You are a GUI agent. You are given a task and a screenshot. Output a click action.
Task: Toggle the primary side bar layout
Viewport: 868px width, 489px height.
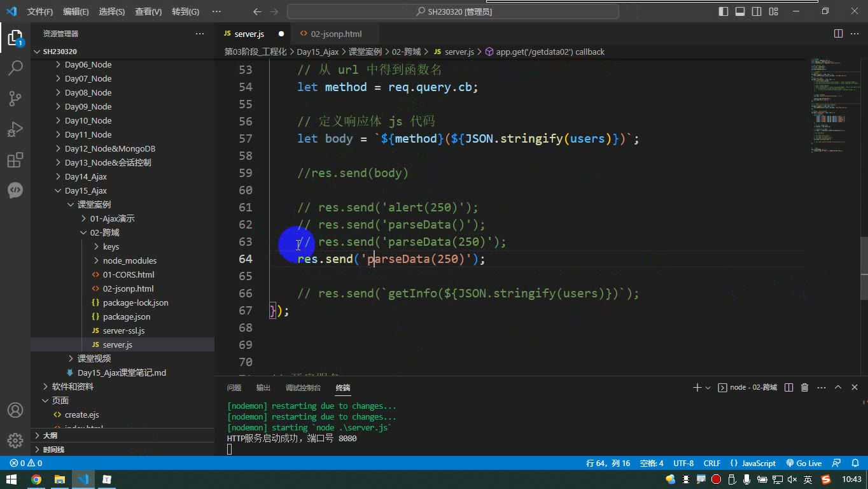(x=724, y=11)
